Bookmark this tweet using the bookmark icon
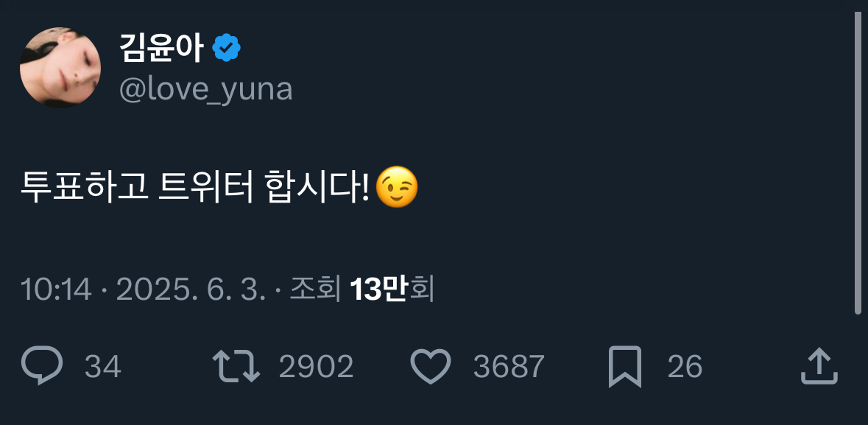868x425 pixels. click(625, 366)
